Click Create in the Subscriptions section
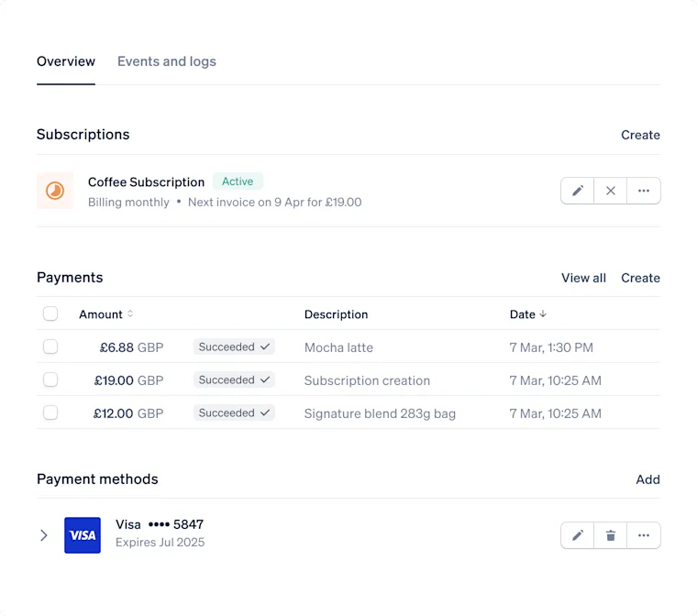Screen dimensions: 697x616 (x=640, y=135)
